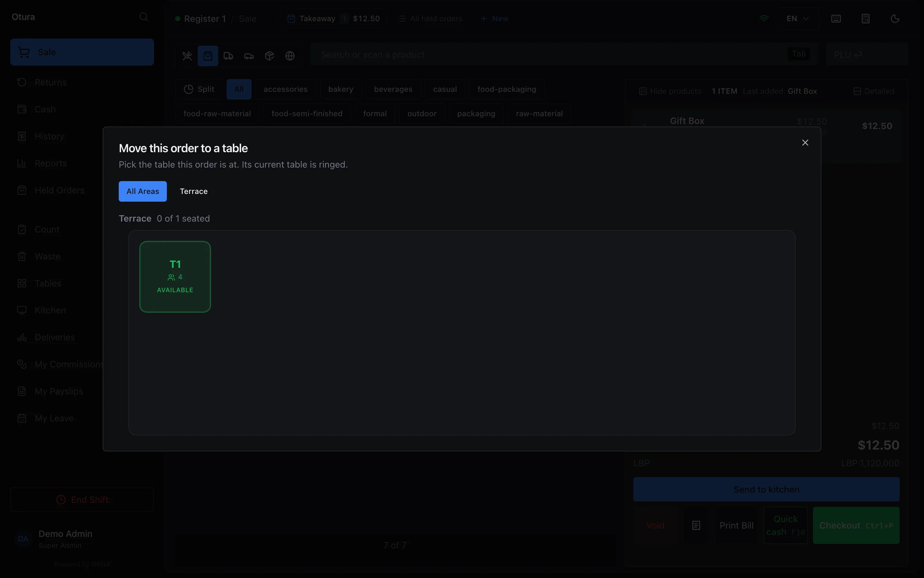Void the current order
Viewport: 924px width, 578px height.
point(655,526)
